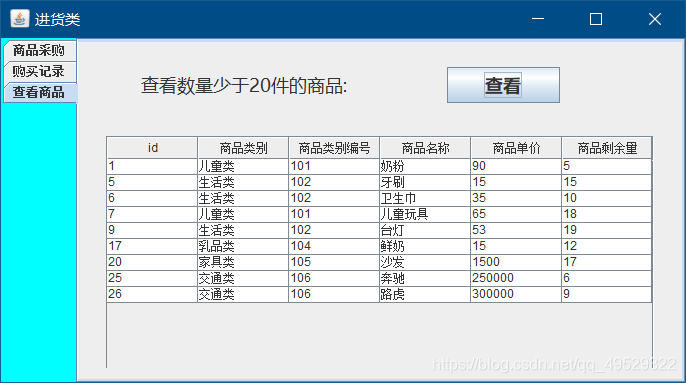Select the id cell 25
This screenshot has width=686, height=383.
(152, 278)
